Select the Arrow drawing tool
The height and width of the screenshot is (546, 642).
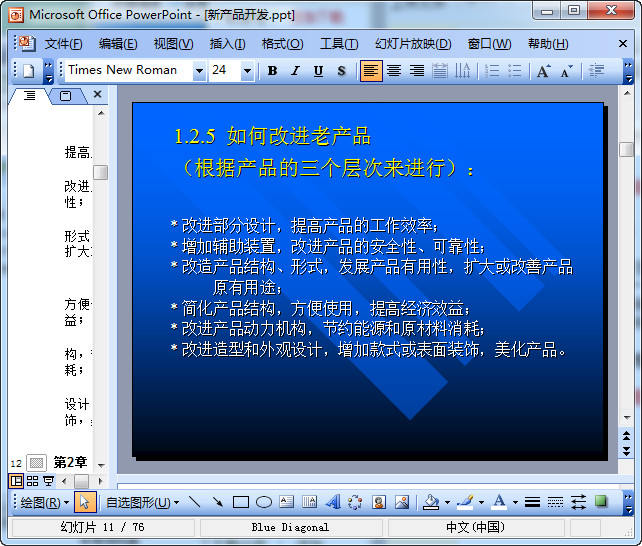pyautogui.click(x=217, y=502)
